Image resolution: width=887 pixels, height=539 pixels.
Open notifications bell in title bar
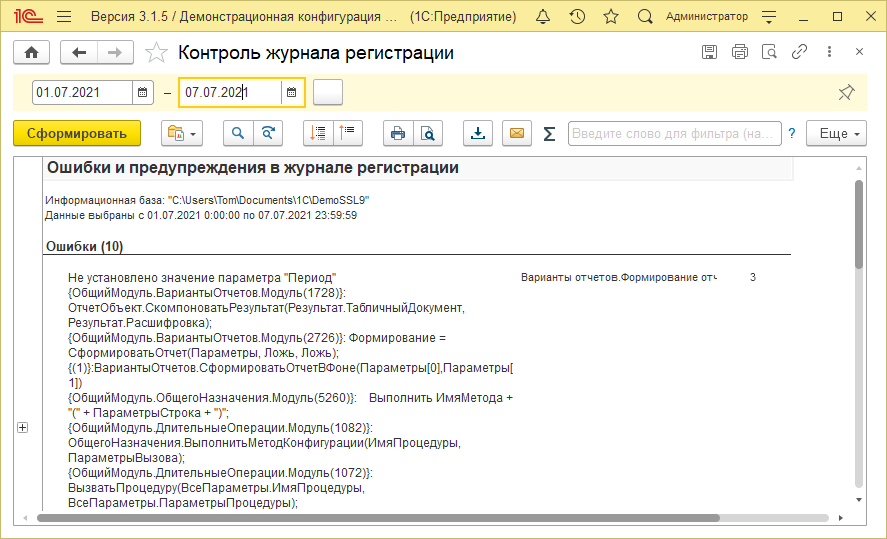click(x=542, y=17)
